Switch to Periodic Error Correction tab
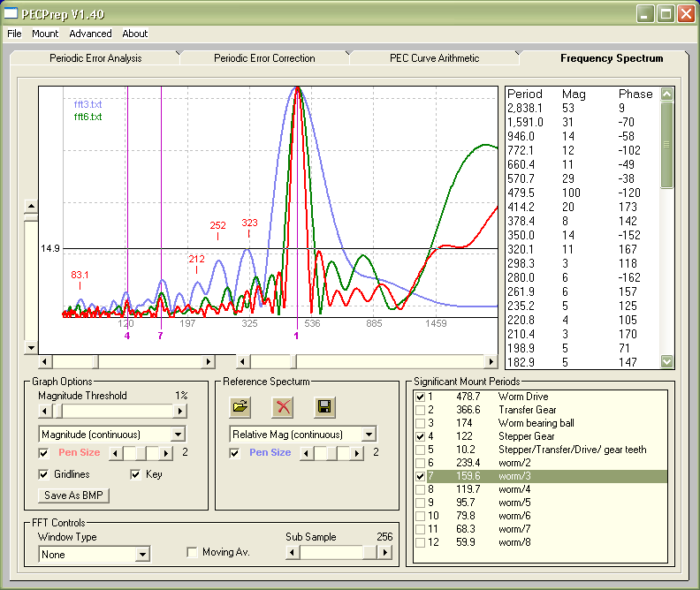 264,58
